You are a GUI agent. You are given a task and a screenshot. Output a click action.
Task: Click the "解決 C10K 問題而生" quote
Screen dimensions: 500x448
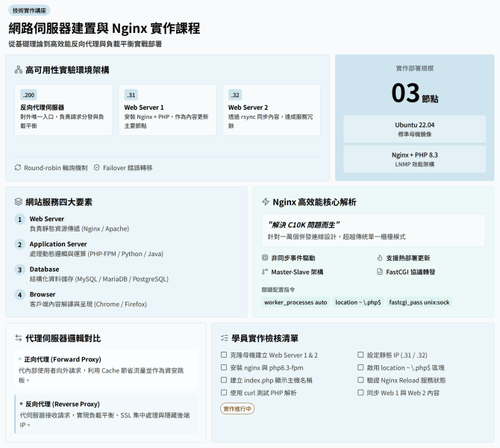click(x=304, y=225)
